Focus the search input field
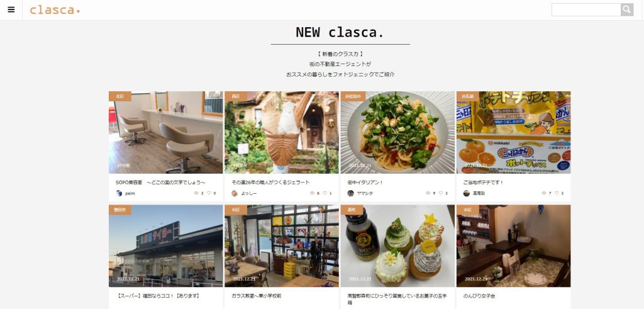 [x=586, y=9]
